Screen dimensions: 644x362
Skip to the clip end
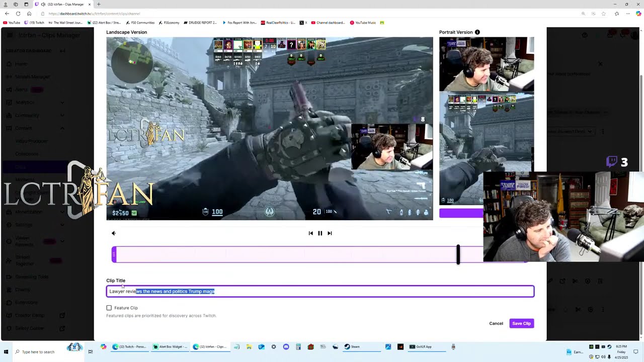click(x=330, y=233)
